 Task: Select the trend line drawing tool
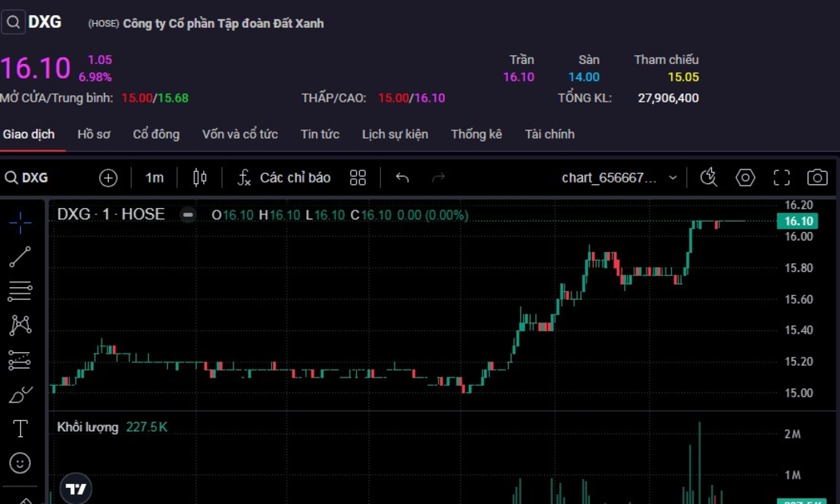20,257
